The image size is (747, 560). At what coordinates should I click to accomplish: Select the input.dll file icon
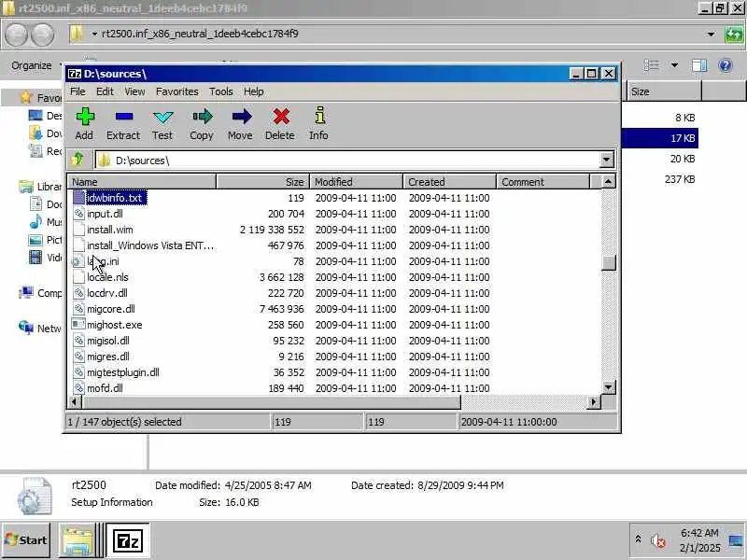78,214
